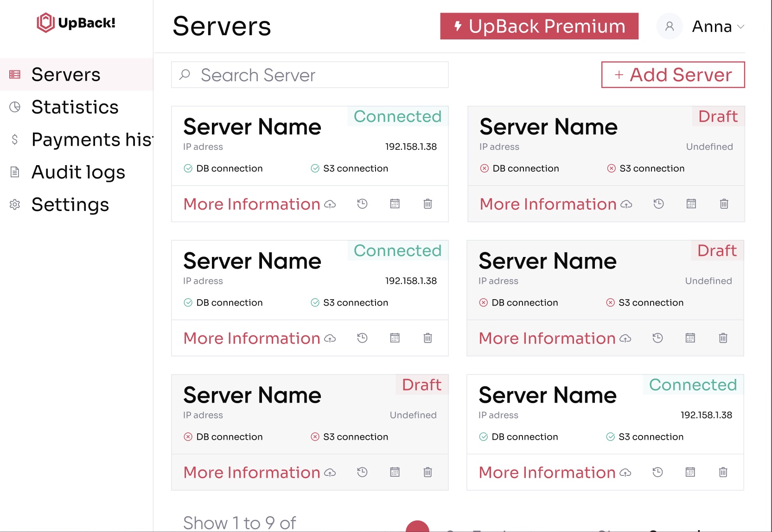This screenshot has width=772, height=532.
Task: Click the user avatar icon next to Anna
Action: click(669, 26)
